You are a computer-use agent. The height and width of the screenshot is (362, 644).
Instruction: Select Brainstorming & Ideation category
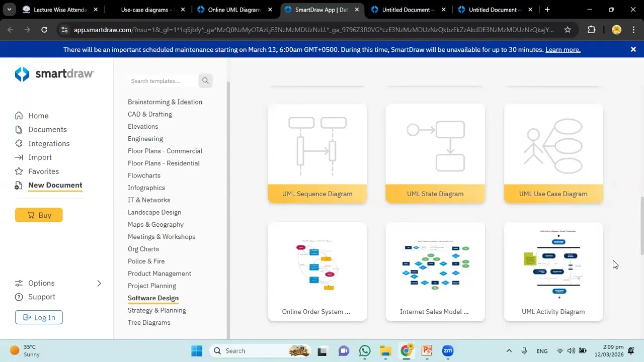165,102
